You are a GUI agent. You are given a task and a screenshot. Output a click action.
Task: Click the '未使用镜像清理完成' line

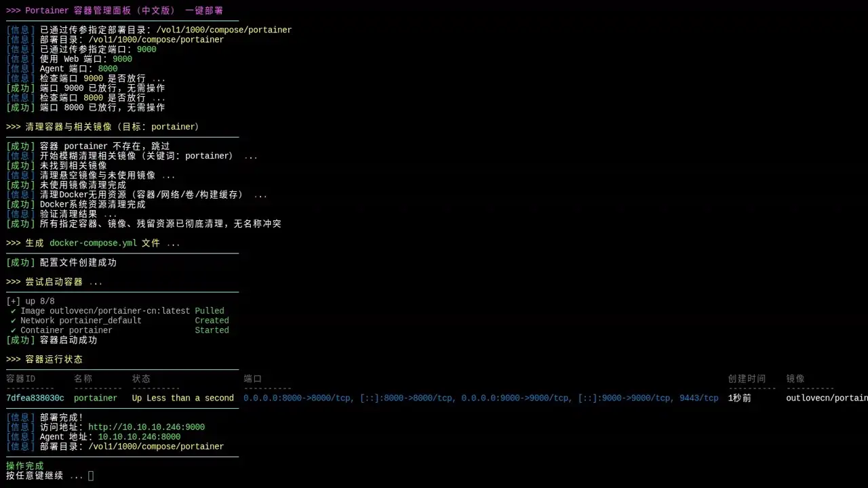(66, 185)
